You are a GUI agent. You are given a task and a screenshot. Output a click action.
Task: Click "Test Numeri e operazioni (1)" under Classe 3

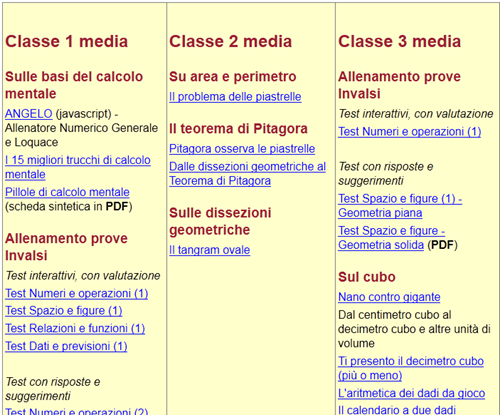coord(410,131)
